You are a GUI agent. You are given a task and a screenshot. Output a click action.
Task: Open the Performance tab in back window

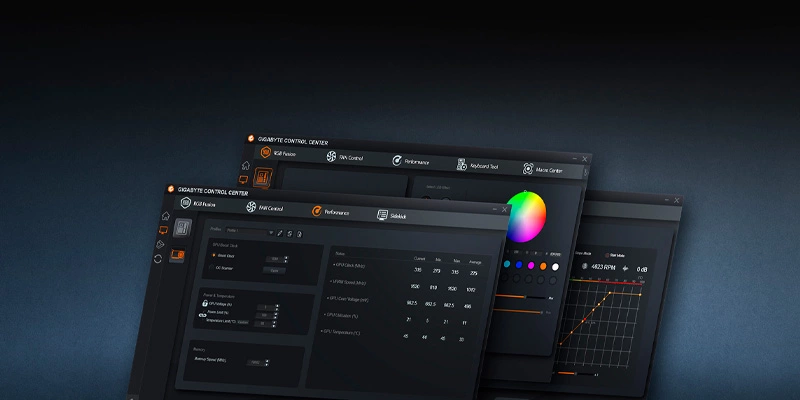click(x=411, y=161)
